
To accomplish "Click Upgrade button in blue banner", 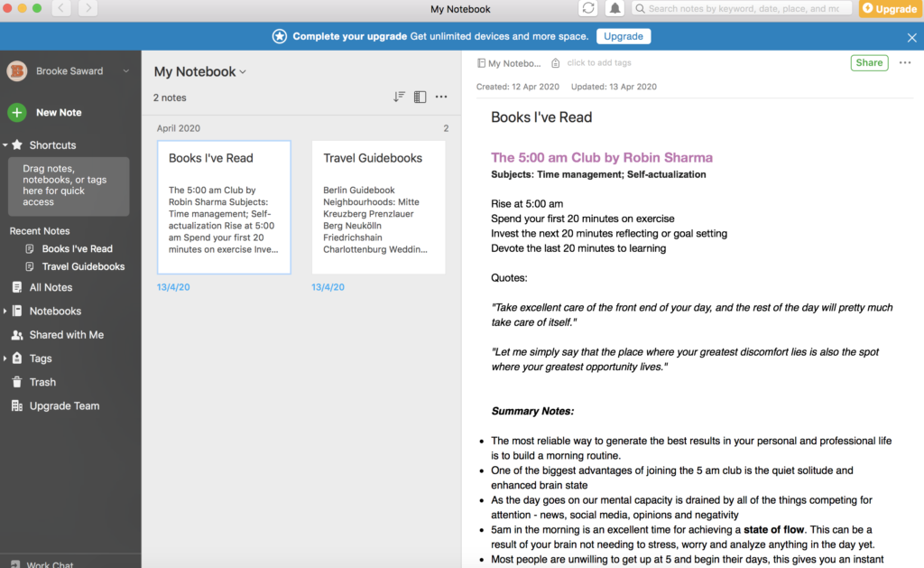I will (x=624, y=36).
